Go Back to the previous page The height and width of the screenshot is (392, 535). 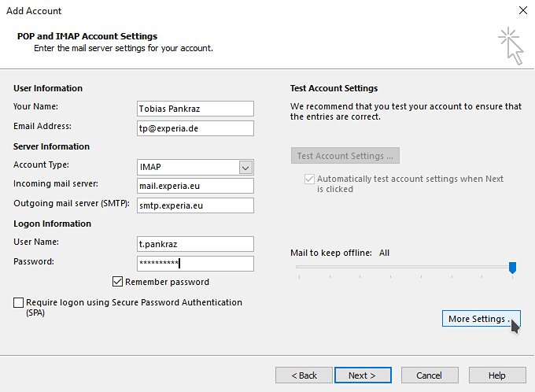tap(304, 375)
